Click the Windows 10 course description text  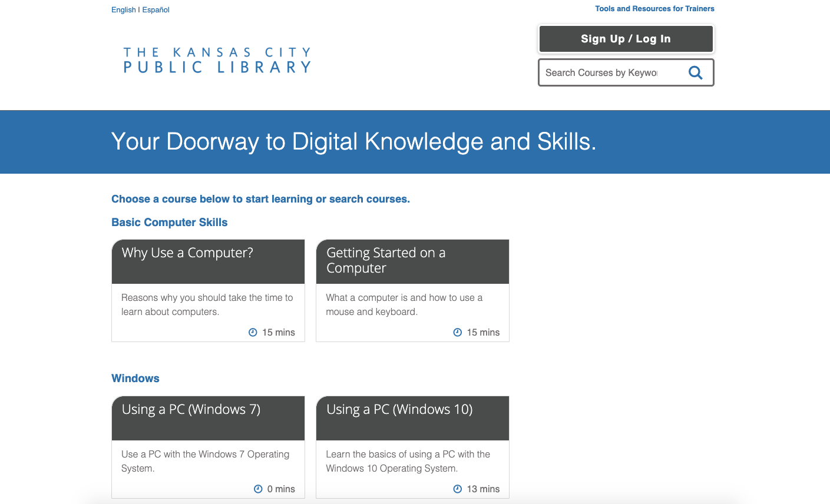pos(408,461)
